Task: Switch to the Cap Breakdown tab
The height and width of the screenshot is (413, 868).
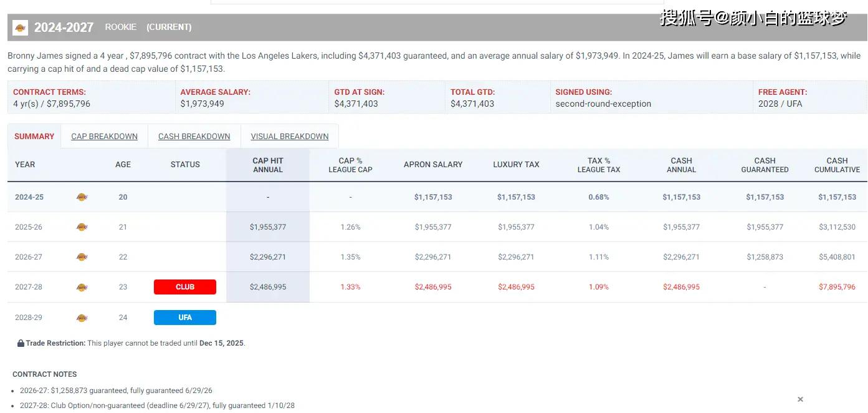Action: click(104, 137)
